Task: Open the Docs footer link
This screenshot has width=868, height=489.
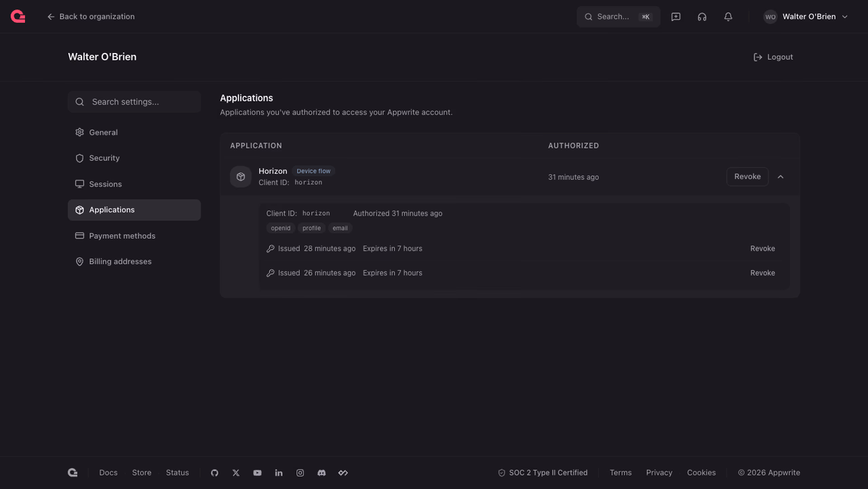Action: pyautogui.click(x=108, y=473)
